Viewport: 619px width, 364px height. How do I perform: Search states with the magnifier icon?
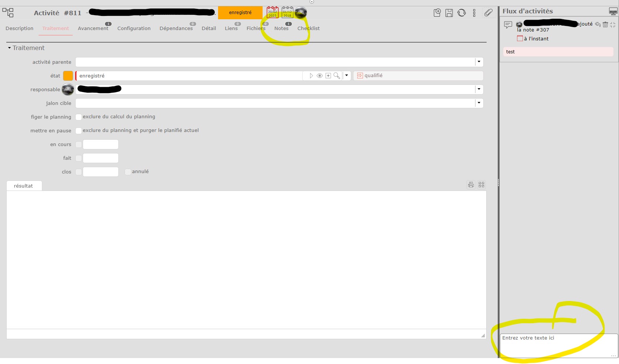click(337, 76)
